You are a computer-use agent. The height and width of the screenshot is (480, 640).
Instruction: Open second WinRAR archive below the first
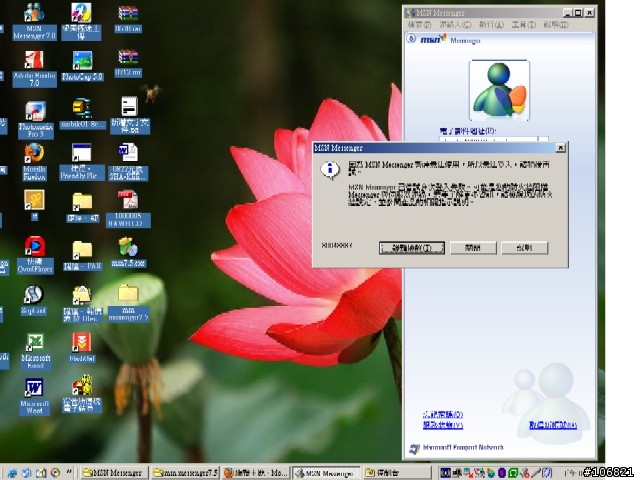point(128,63)
